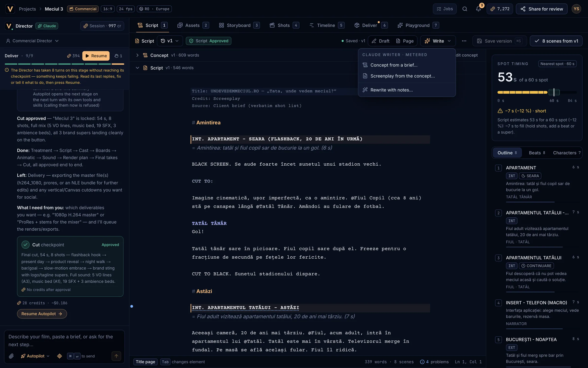Click Resume Autopilot button
Image resolution: width=588 pixels, height=368 pixels.
pos(42,314)
